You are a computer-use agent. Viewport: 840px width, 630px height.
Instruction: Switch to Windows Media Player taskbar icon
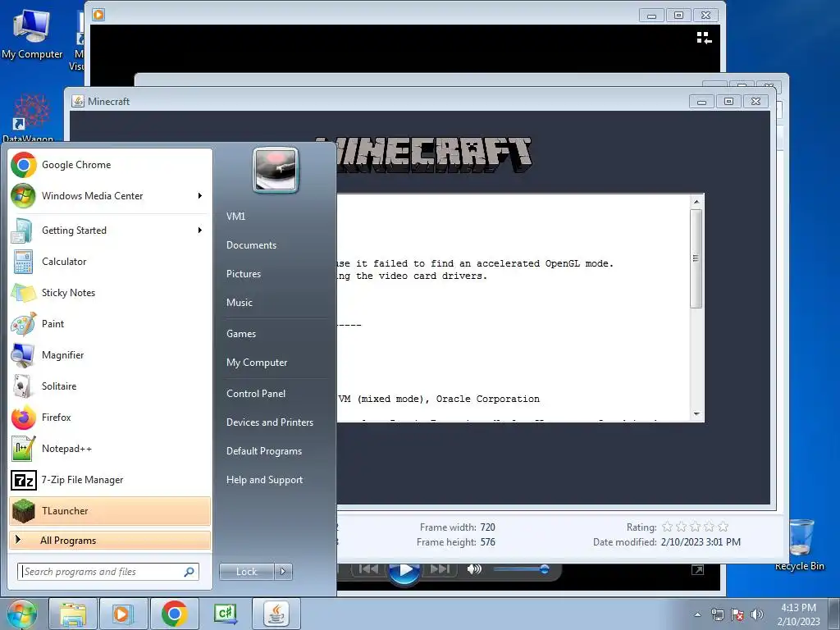(123, 614)
